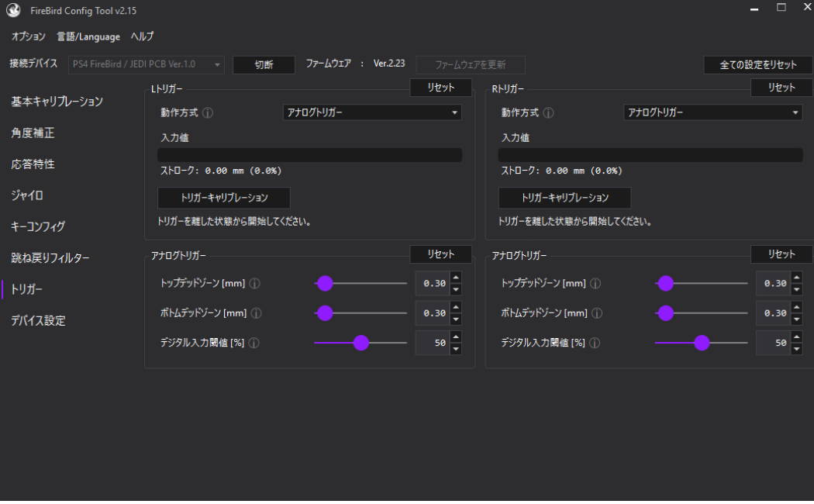Show info for right トップデッドゾーン
814x504 pixels.
click(595, 283)
